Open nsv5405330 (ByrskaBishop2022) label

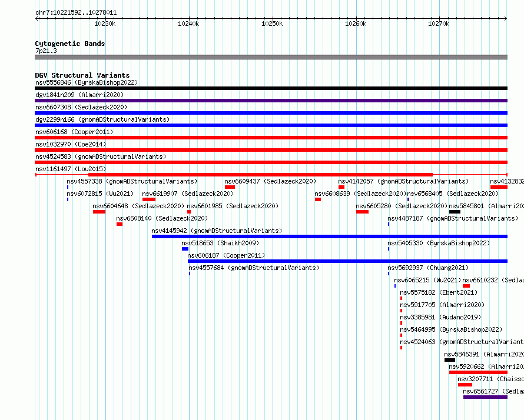[439, 243]
